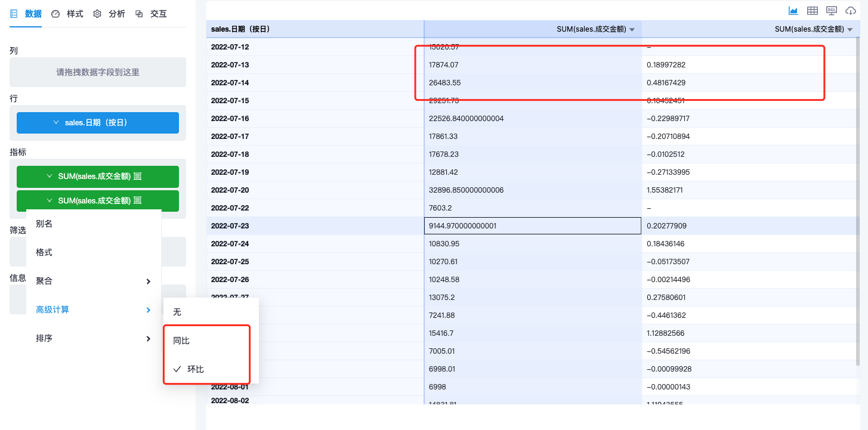Click the value 17678.23
868x430 pixels.
tap(533, 154)
